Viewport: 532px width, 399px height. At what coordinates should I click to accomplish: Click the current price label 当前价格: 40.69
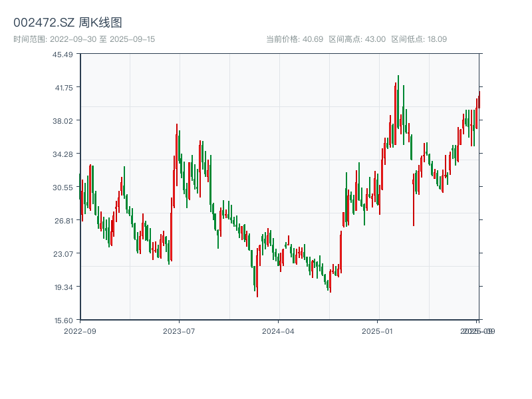[x=295, y=39]
